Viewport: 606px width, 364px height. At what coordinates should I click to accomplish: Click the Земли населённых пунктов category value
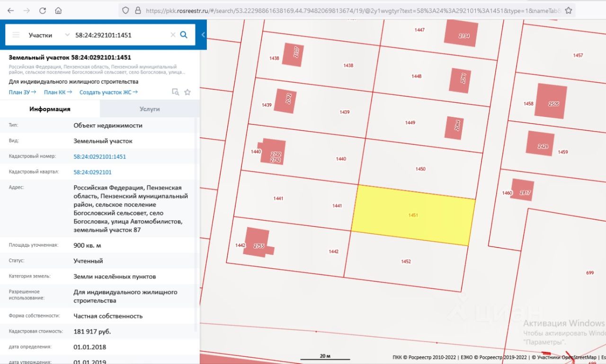click(x=115, y=276)
